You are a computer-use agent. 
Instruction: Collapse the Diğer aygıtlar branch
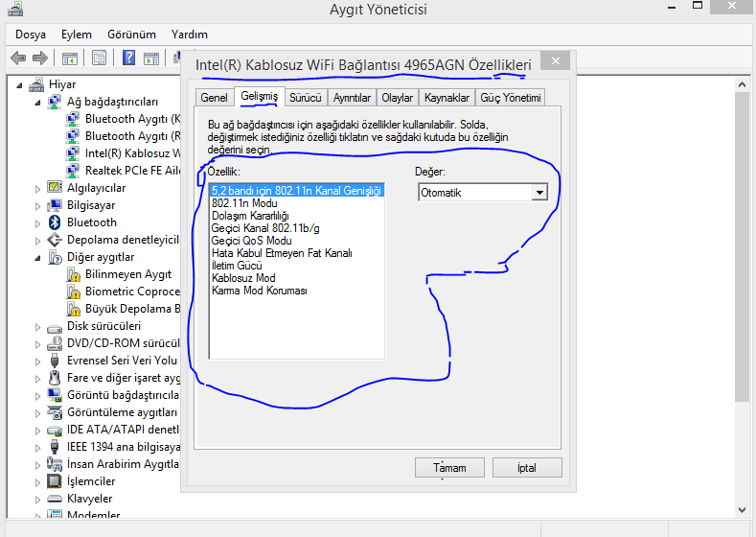tap(37, 258)
